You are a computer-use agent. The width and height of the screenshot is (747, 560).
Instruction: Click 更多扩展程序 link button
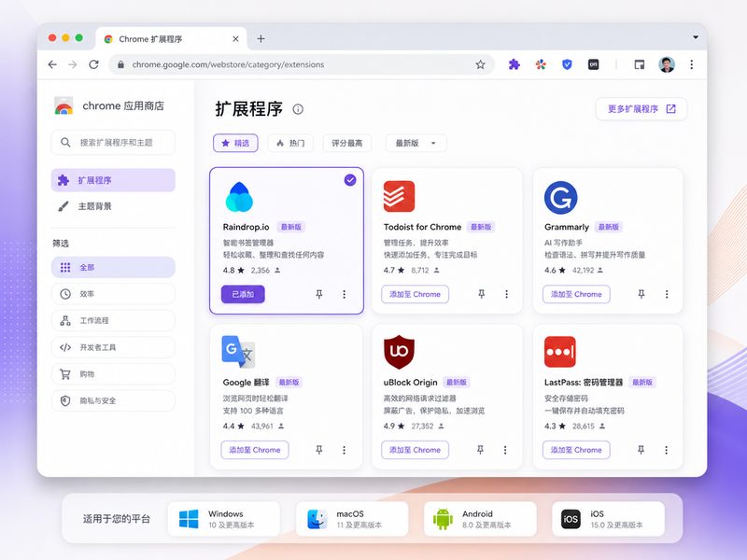641,109
